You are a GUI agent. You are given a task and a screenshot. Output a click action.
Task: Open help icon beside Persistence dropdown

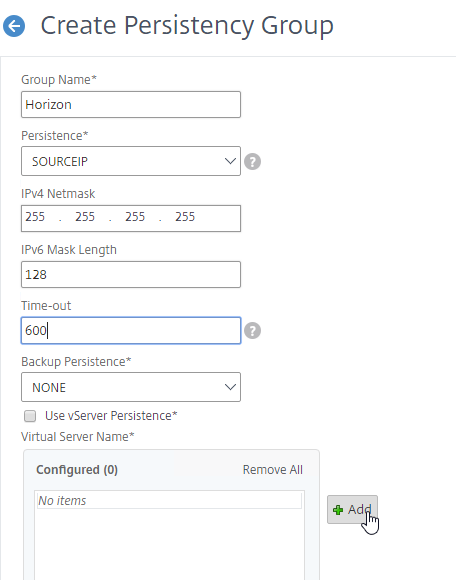coord(253,162)
